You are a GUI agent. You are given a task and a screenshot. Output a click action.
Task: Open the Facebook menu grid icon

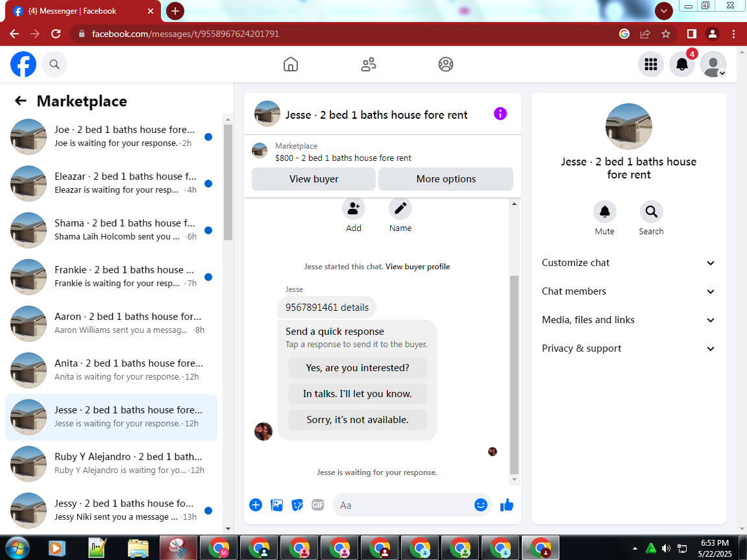[651, 64]
